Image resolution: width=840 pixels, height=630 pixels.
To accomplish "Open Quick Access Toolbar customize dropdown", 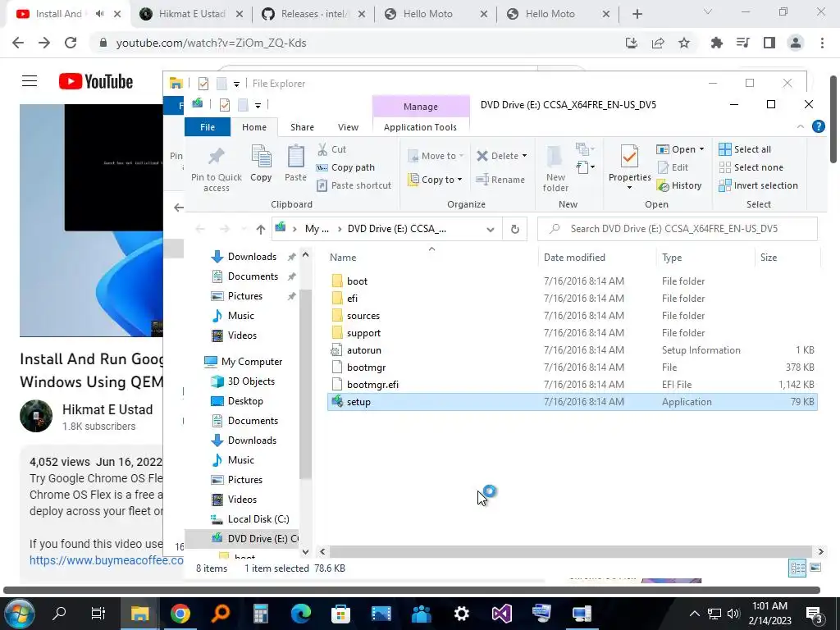I will pos(258,106).
